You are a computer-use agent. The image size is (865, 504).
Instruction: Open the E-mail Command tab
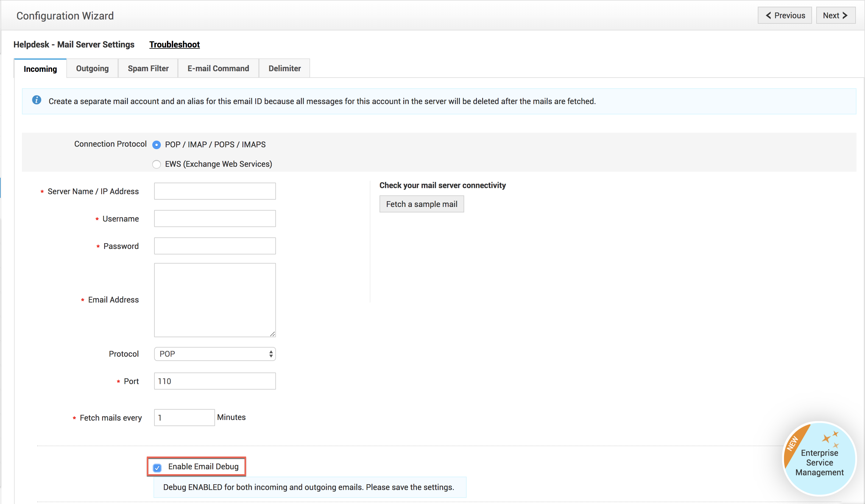coord(218,68)
